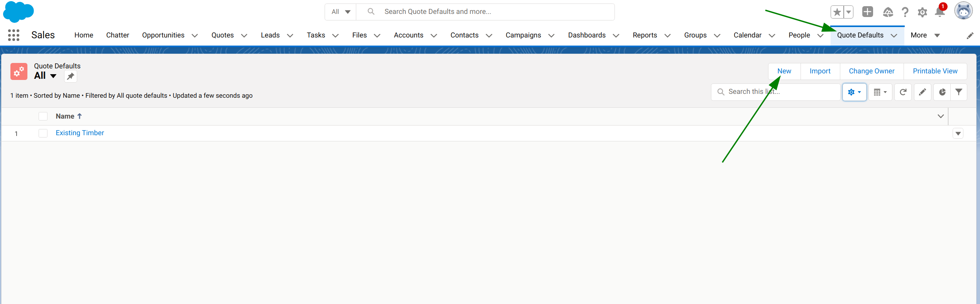Expand the Quotes tab chevron

(x=244, y=36)
